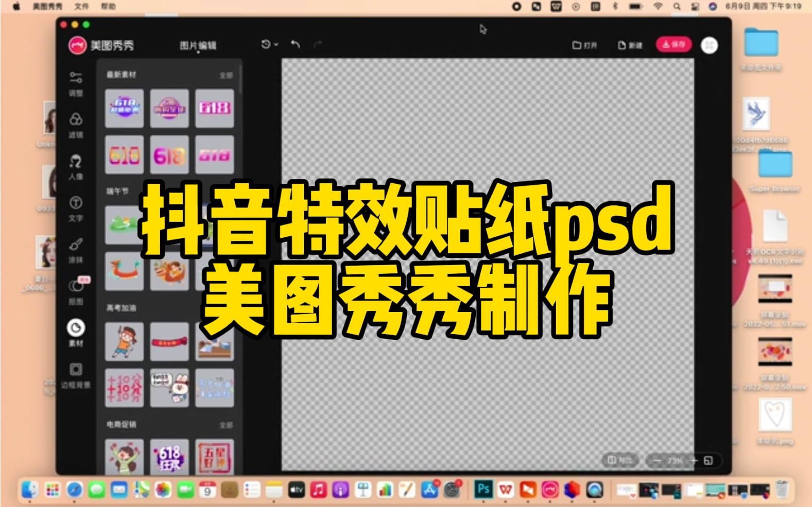Open Control Center in menu bar
Viewport: 812px width, 507px height.
695,6
